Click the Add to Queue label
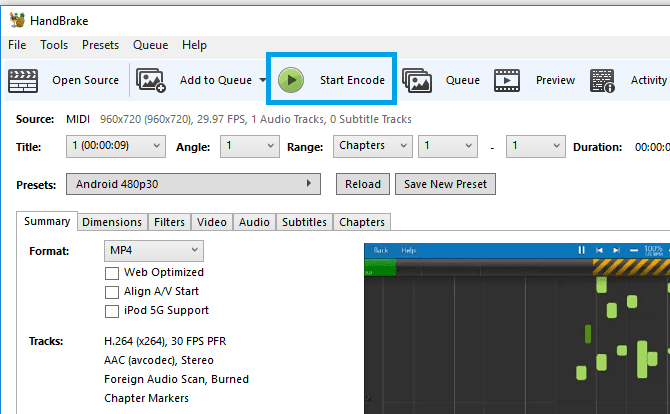This screenshot has height=414, width=670. [x=216, y=80]
